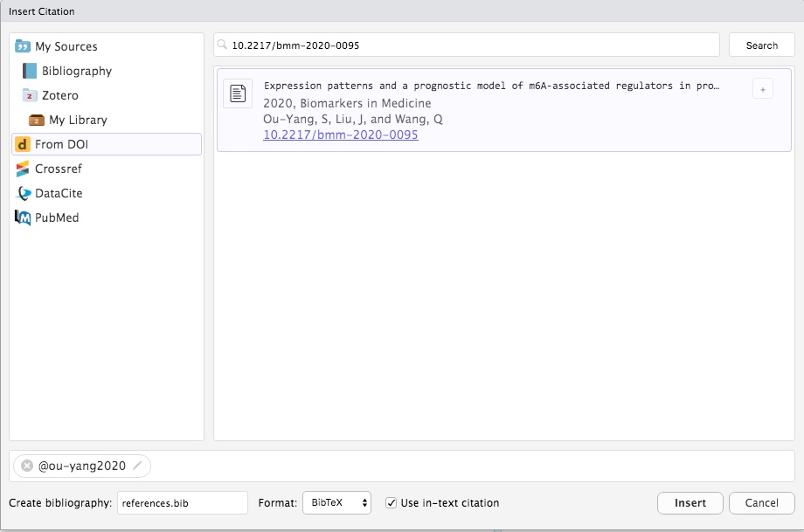Viewport: 804px width, 532px height.
Task: Click the My Sources quote icon
Action: [23, 46]
